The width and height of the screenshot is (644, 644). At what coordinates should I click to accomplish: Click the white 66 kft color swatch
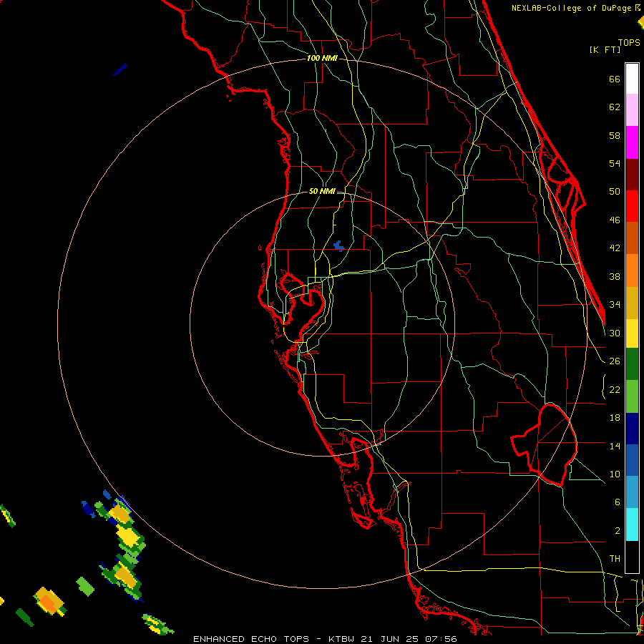[x=632, y=79]
